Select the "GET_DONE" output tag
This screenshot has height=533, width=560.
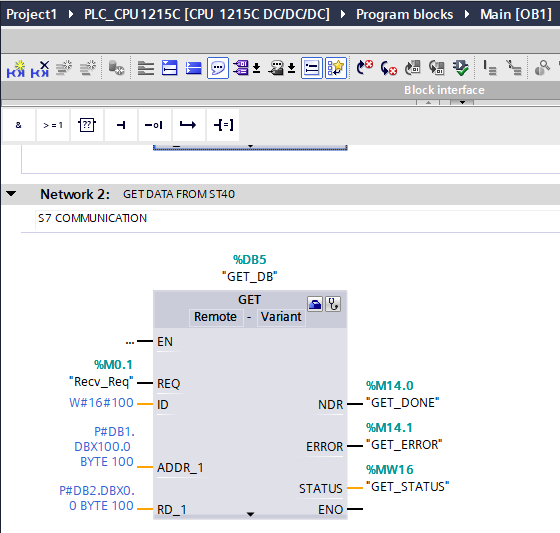tap(402, 403)
